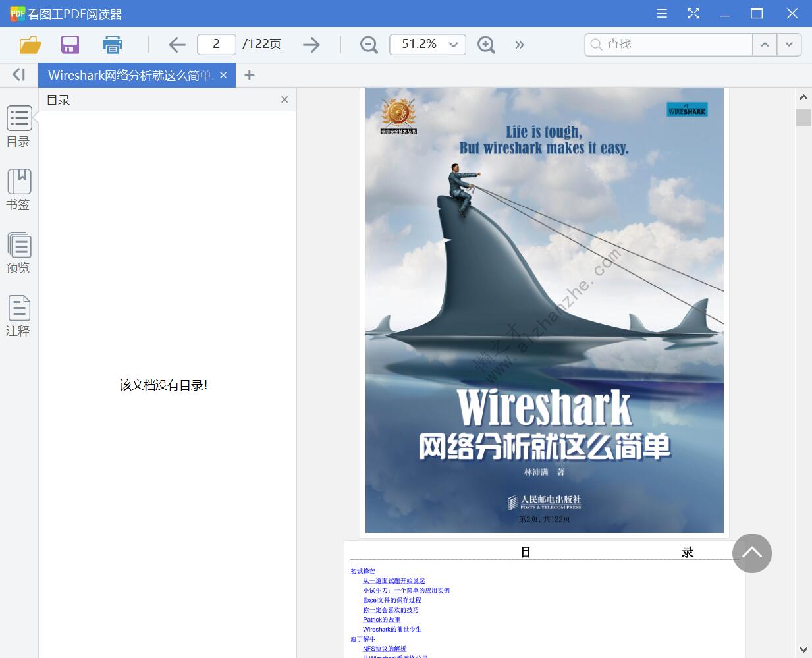Save the document with the floppy icon

click(70, 45)
